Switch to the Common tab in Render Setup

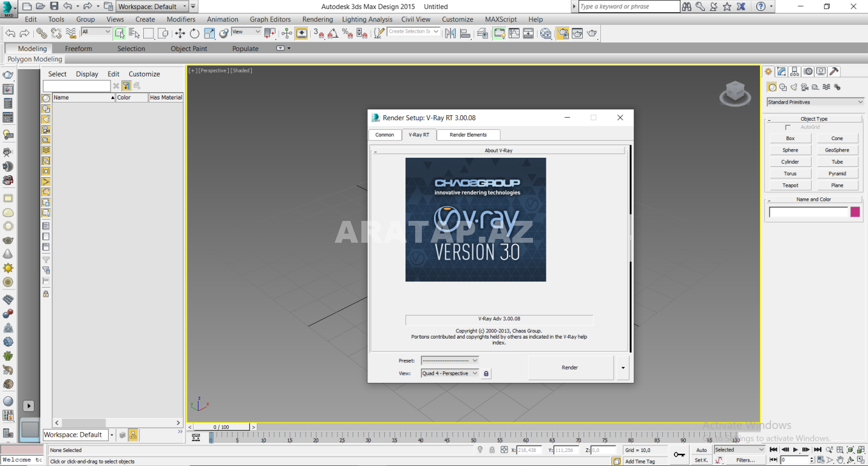coord(385,135)
